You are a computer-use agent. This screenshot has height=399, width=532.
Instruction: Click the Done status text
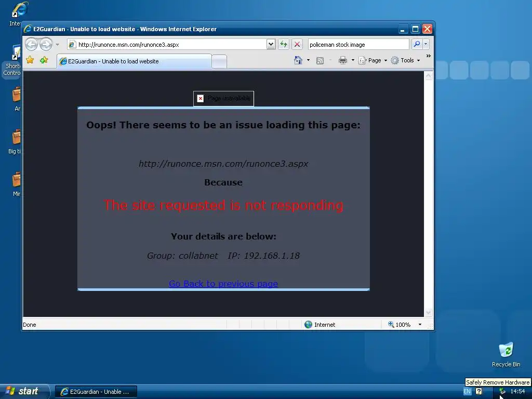coord(30,325)
